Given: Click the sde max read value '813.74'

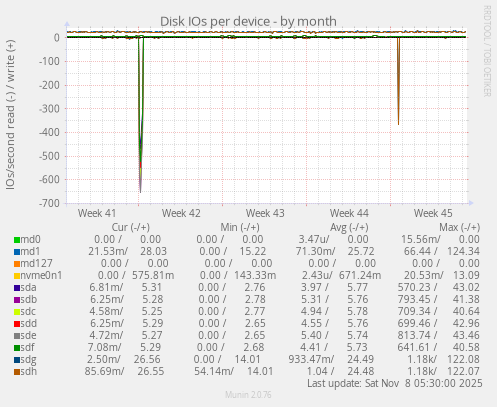Looking at the screenshot, I should click(415, 335).
